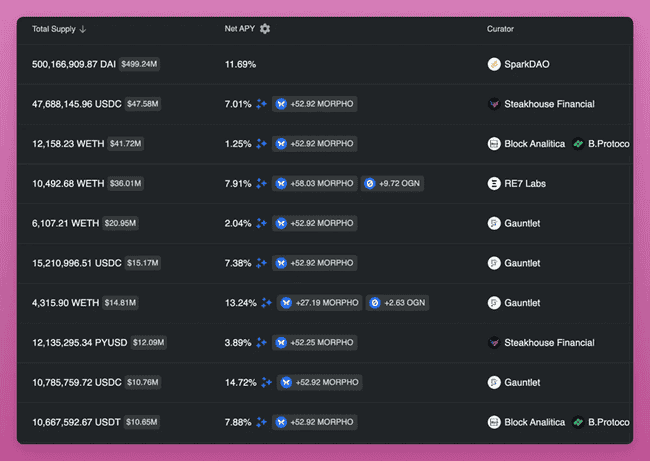
Task: Click $12.09M value badge
Action: (x=148, y=342)
